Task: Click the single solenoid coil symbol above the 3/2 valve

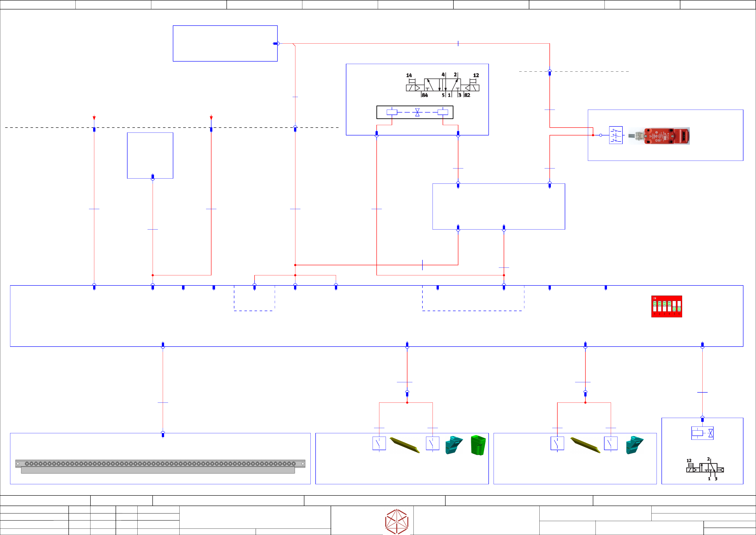Action: click(702, 433)
